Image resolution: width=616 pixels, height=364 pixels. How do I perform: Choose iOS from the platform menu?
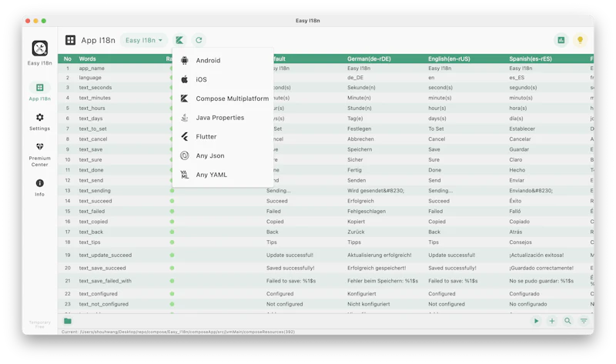[x=223, y=79]
